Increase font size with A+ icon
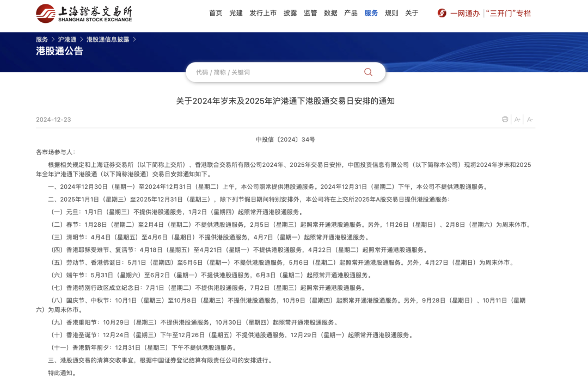 (517, 120)
